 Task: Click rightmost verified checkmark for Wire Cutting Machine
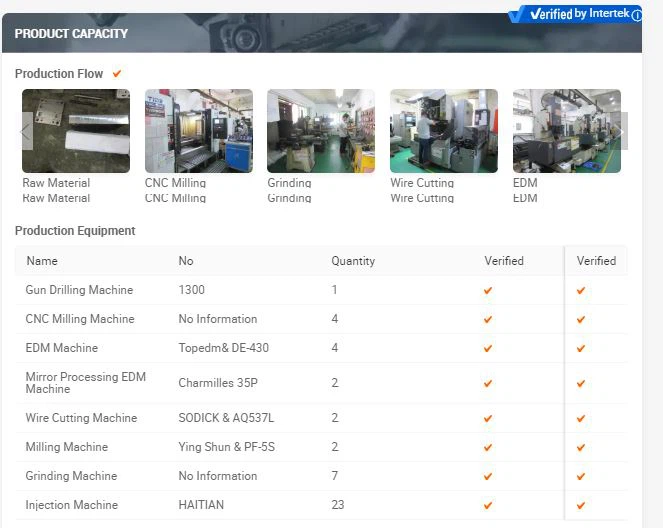coord(581,419)
